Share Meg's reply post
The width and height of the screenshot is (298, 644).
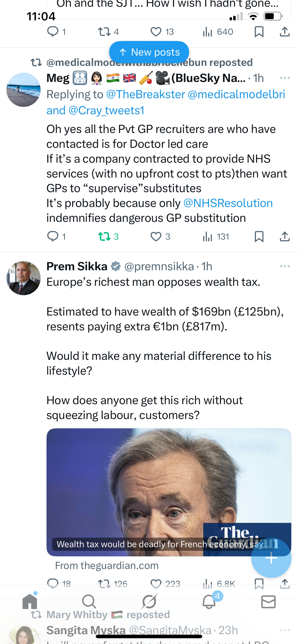pyautogui.click(x=285, y=236)
